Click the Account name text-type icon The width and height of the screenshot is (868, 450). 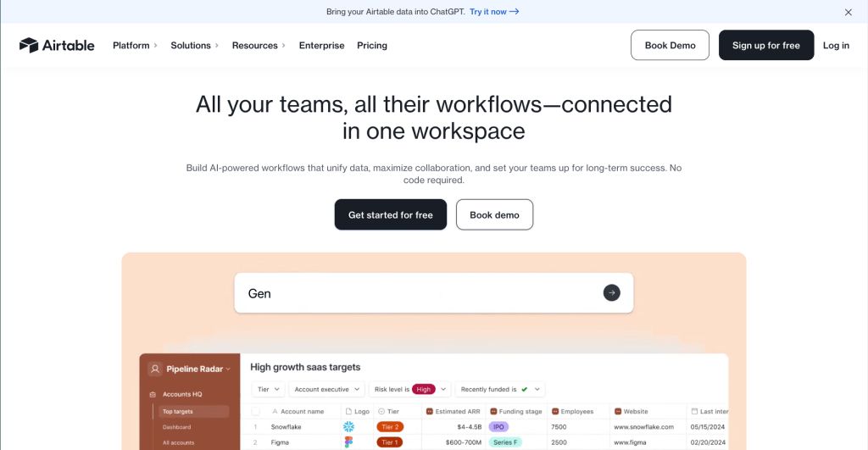pos(275,411)
